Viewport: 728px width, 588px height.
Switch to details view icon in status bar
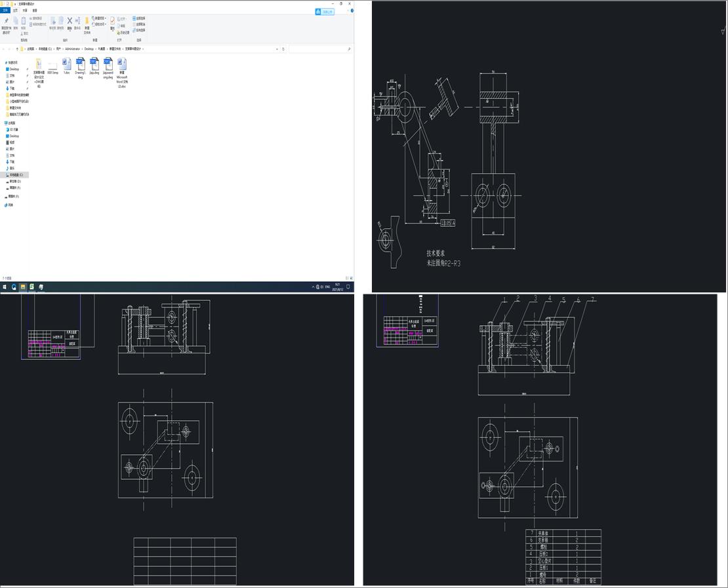347,278
